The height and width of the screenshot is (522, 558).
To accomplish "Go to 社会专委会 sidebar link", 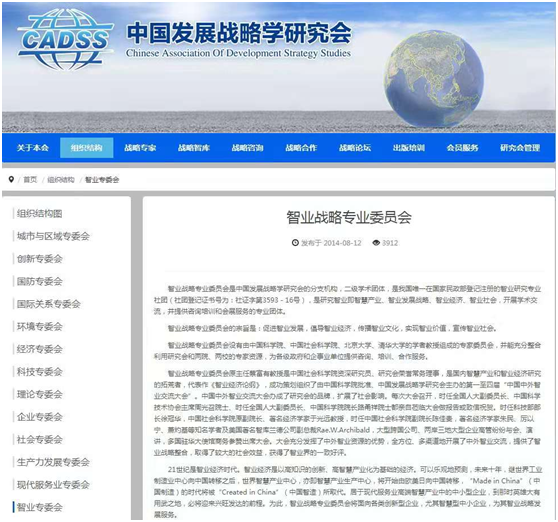I will (x=40, y=439).
